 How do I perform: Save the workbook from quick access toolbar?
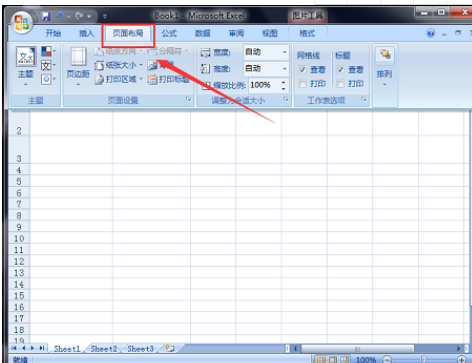point(45,16)
